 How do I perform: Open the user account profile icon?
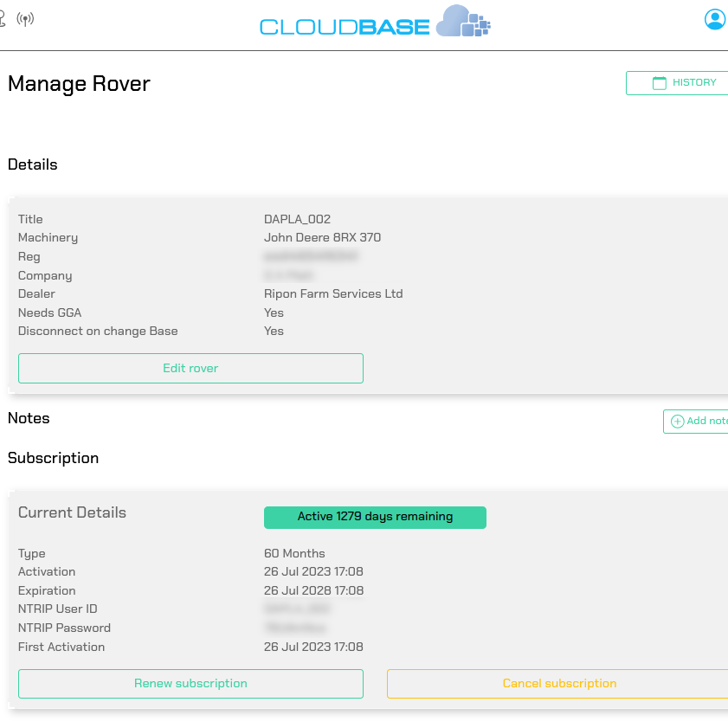[715, 20]
